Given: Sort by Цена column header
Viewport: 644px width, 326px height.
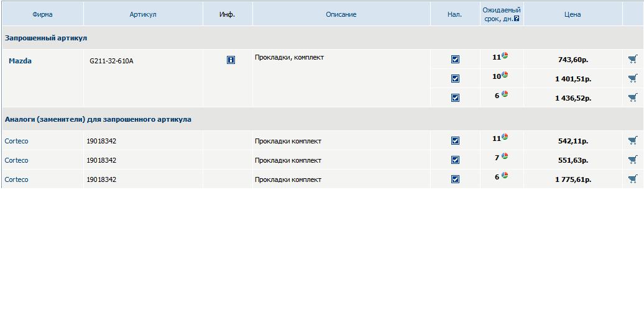Looking at the screenshot, I should [x=572, y=14].
